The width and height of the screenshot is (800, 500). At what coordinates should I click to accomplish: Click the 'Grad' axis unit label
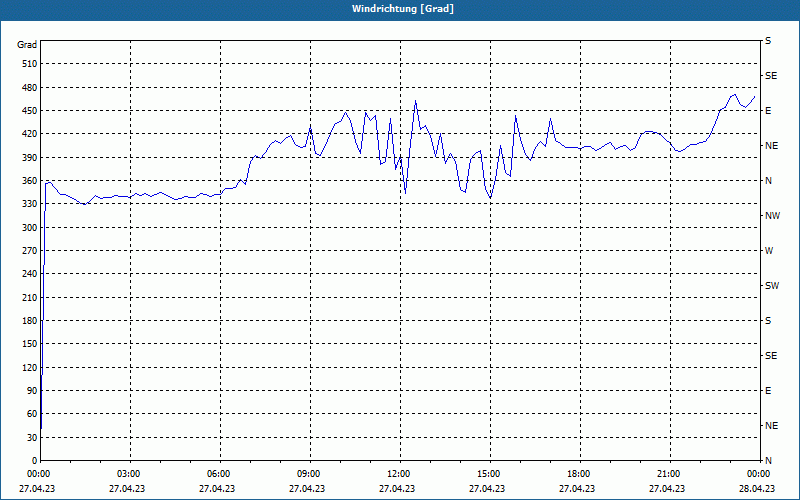point(27,45)
